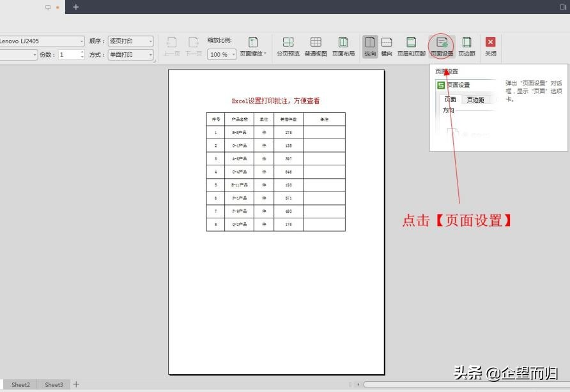
Task: Open the printer selection dropdown
Action: click(82, 40)
